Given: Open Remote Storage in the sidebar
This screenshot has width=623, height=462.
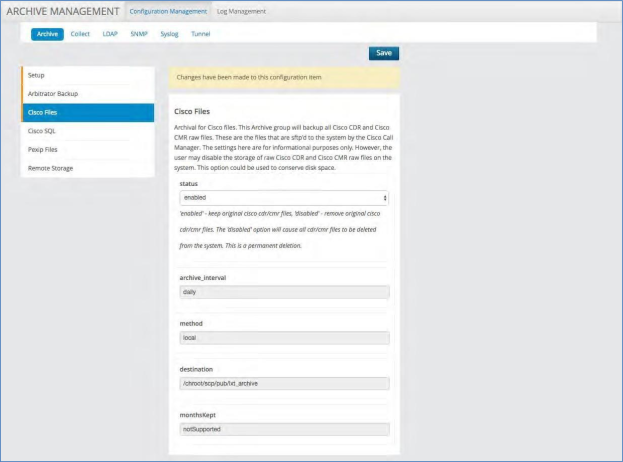Looking at the screenshot, I should tap(87, 168).
